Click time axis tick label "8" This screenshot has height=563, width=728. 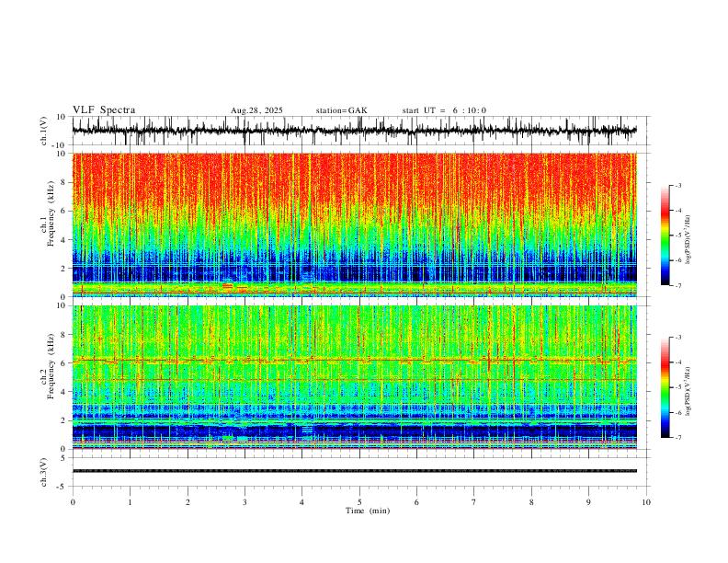click(x=531, y=502)
